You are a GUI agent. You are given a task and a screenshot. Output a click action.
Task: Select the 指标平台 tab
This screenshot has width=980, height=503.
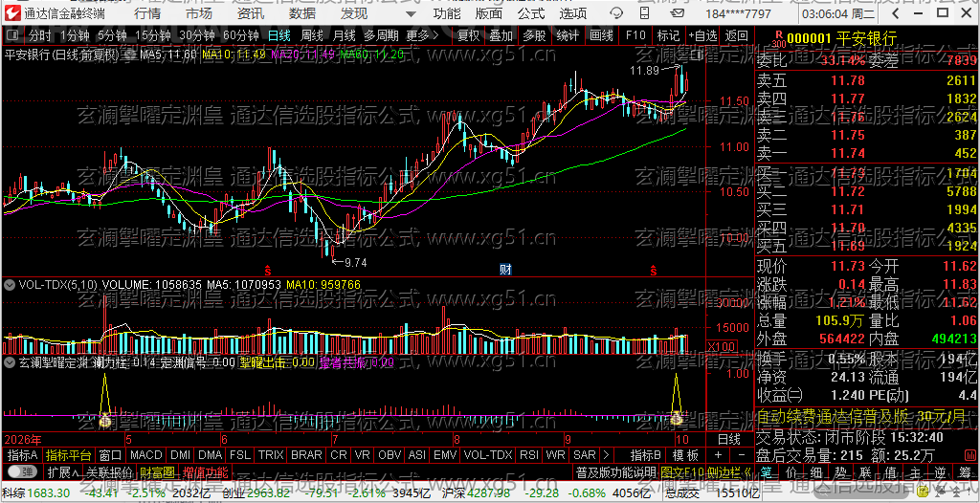pos(68,455)
